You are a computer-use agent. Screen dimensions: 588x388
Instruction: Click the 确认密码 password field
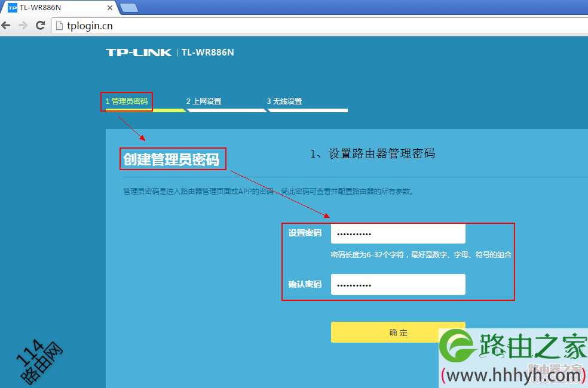point(398,285)
